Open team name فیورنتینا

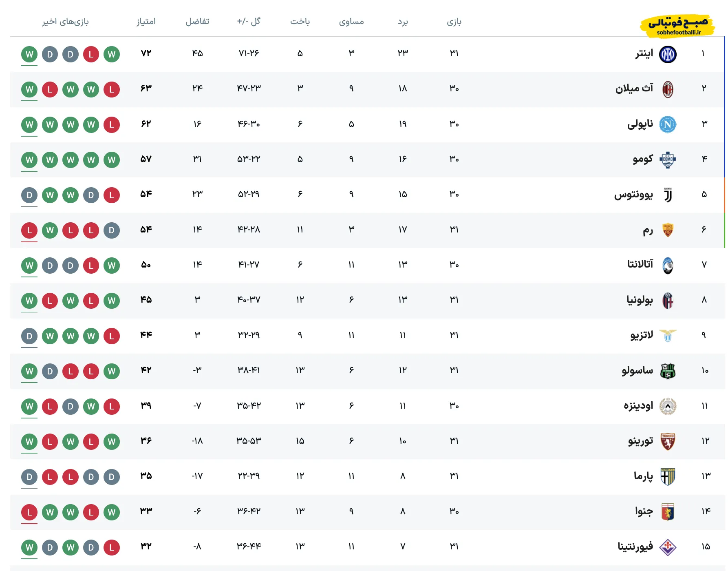pos(635,547)
